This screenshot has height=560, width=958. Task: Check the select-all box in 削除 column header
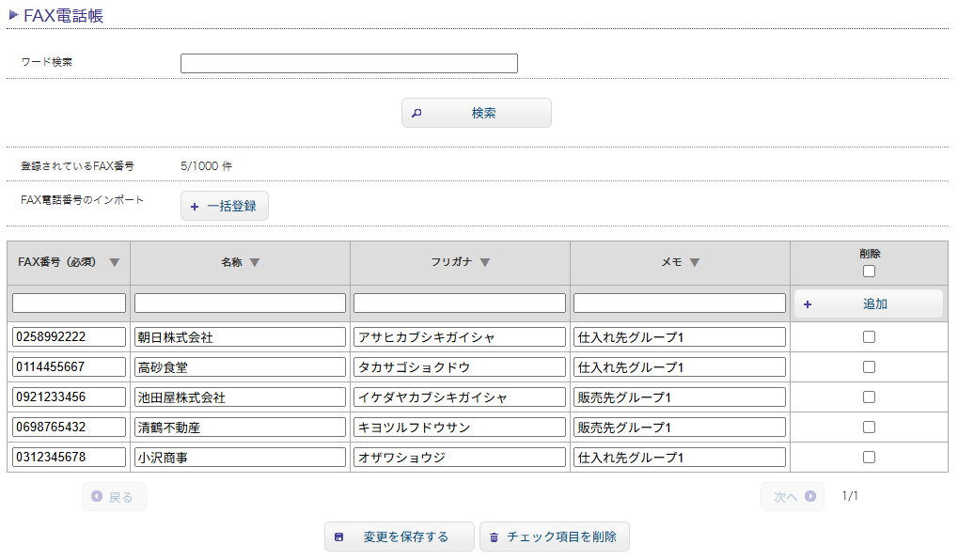pos(869,272)
